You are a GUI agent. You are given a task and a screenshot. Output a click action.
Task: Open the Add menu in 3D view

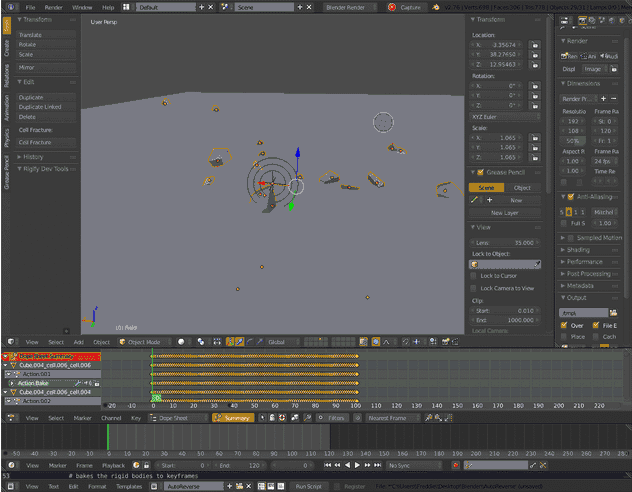point(78,342)
